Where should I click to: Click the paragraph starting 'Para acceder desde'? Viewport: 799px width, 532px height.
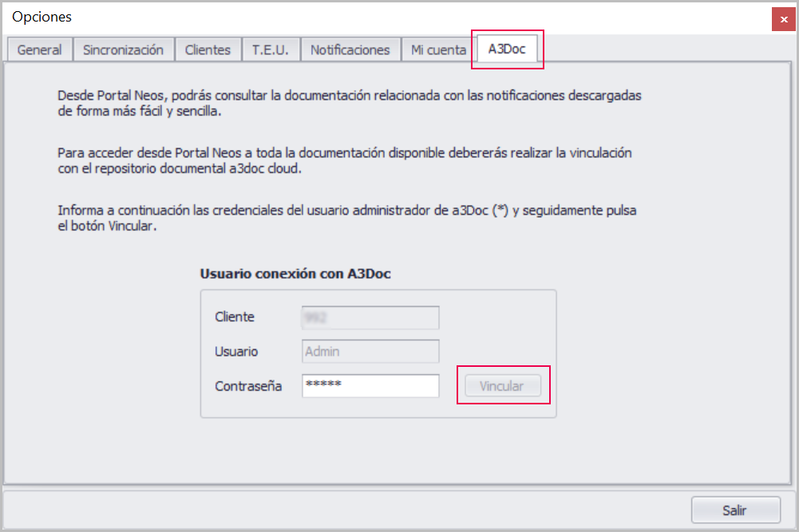point(345,161)
